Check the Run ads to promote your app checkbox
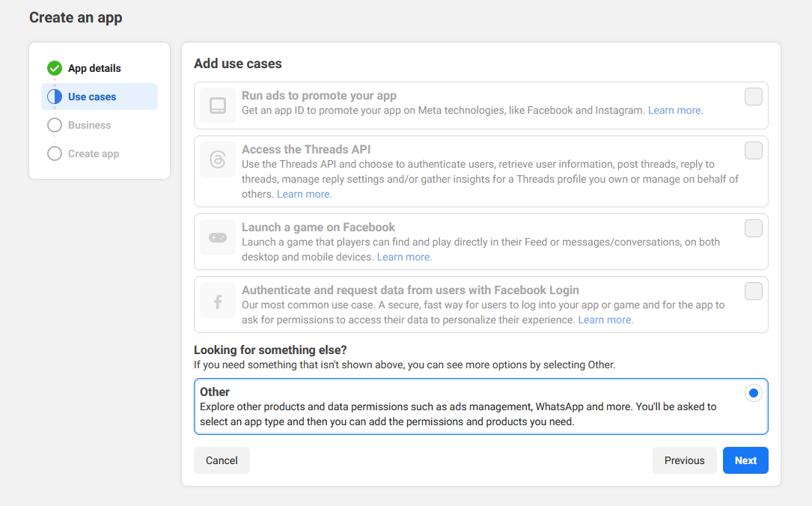Viewport: 812px width, 506px height. coord(753,97)
